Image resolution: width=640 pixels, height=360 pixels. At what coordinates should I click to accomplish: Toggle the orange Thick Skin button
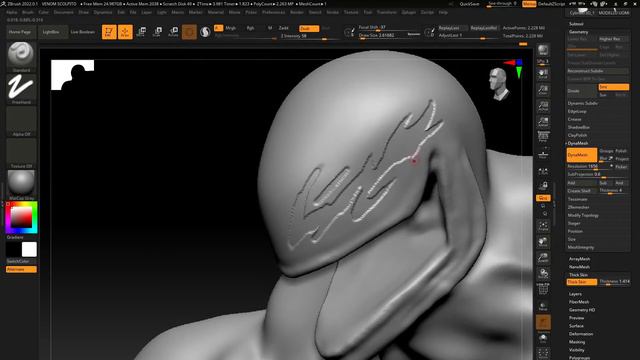click(x=582, y=282)
